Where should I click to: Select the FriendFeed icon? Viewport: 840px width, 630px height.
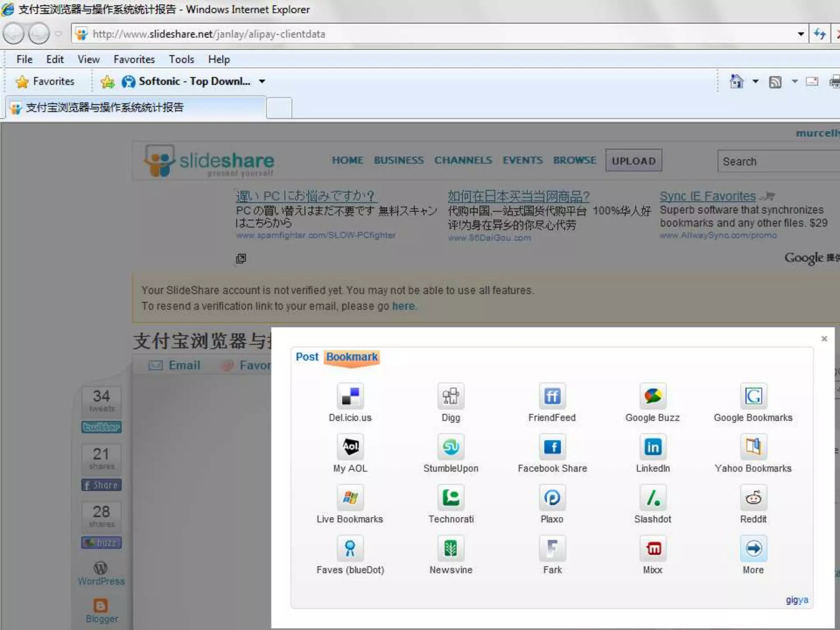552,396
